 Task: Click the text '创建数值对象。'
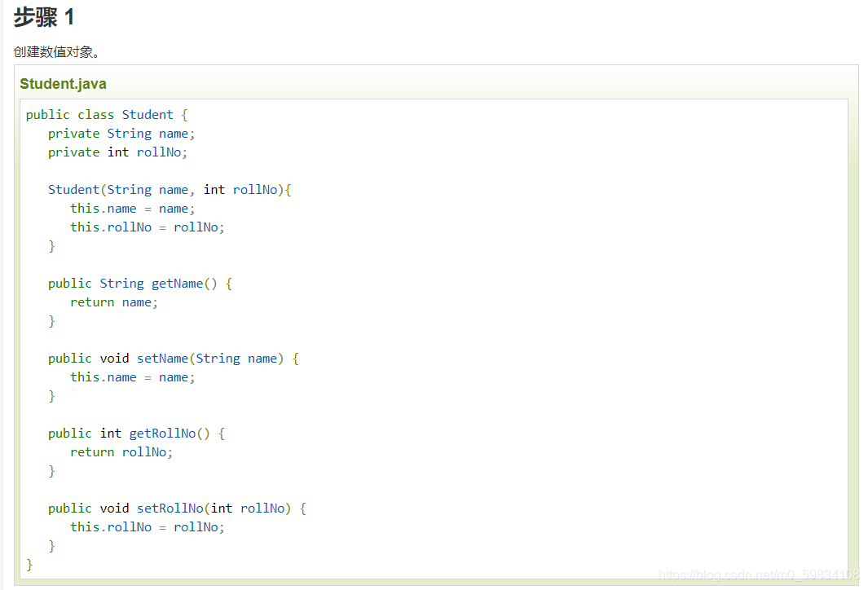point(58,52)
